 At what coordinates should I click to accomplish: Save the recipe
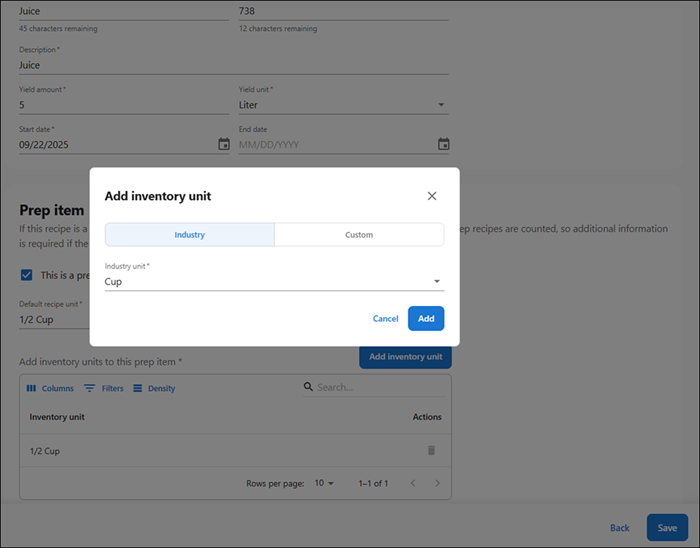[x=667, y=528]
